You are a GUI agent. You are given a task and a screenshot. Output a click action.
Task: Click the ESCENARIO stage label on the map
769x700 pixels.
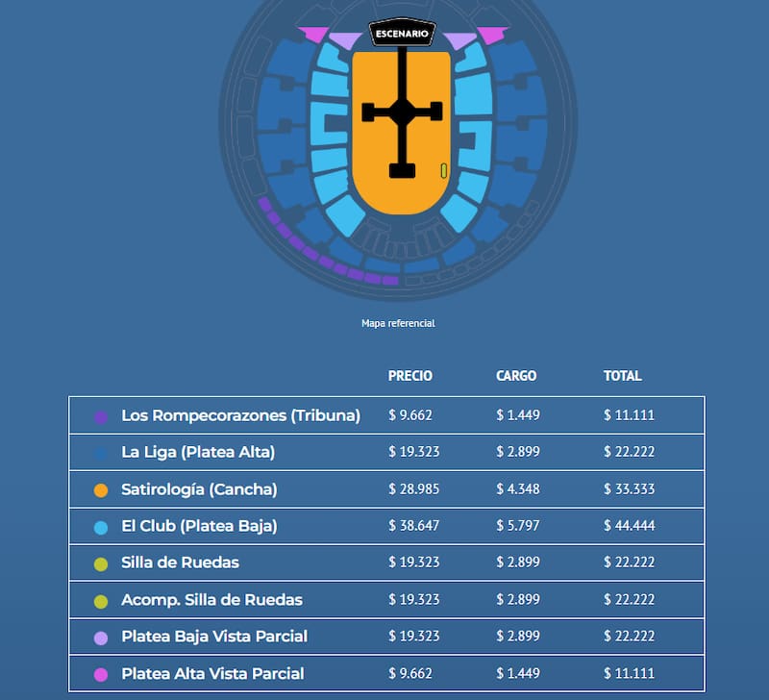pyautogui.click(x=402, y=35)
